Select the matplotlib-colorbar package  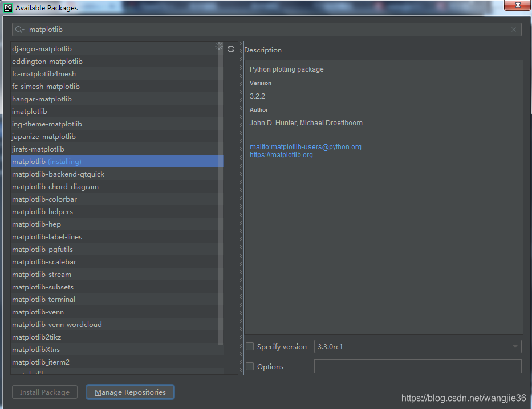click(44, 199)
